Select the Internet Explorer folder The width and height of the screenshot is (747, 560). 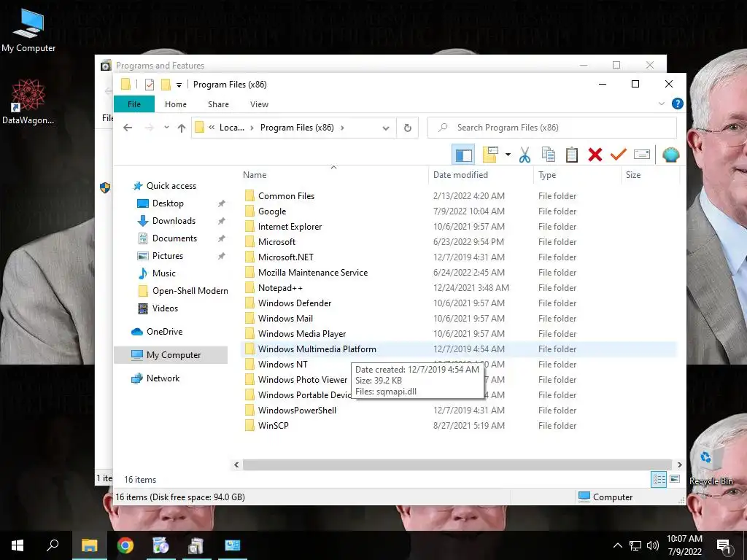(290, 227)
